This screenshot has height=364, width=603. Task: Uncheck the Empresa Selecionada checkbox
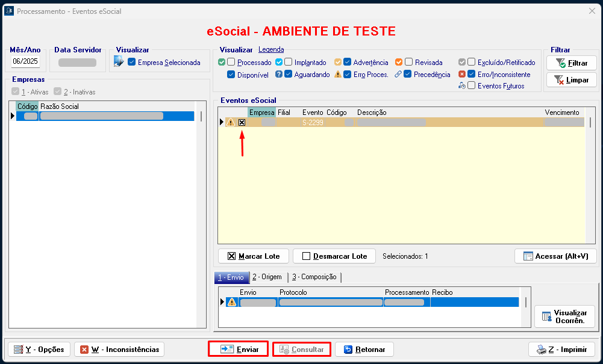tap(132, 62)
